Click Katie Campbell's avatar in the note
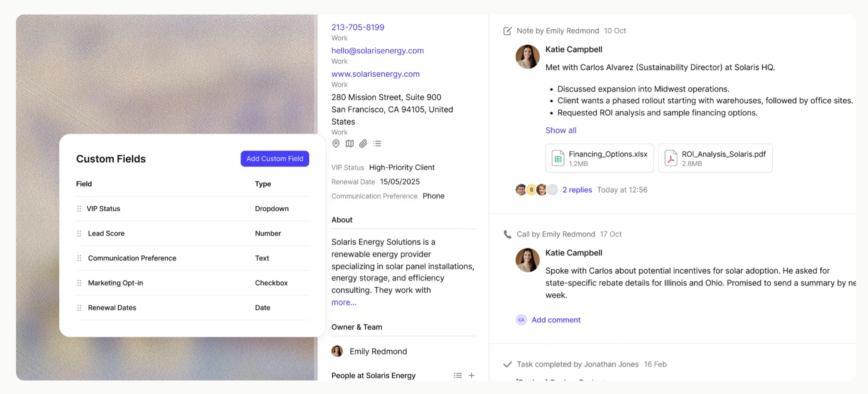The image size is (868, 394). pyautogui.click(x=527, y=56)
